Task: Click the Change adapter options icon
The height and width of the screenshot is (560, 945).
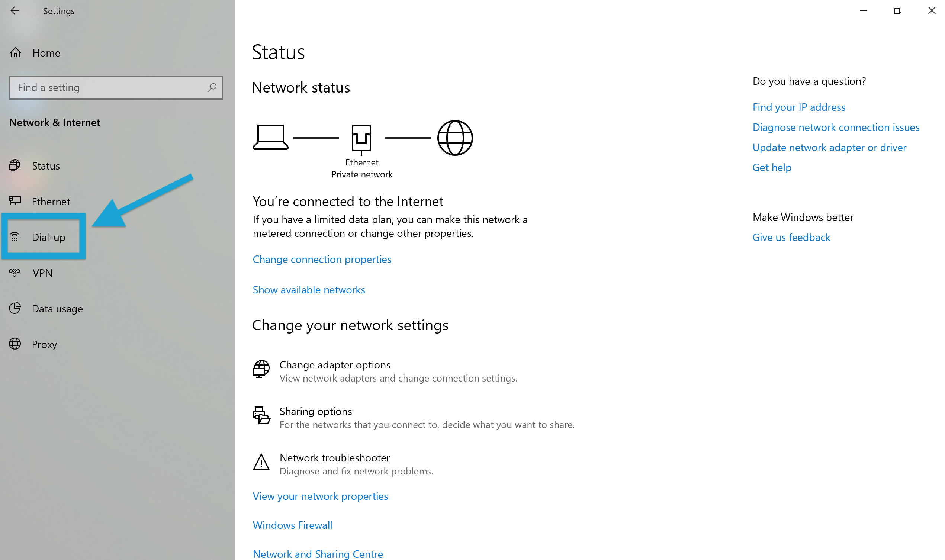Action: [x=261, y=368]
